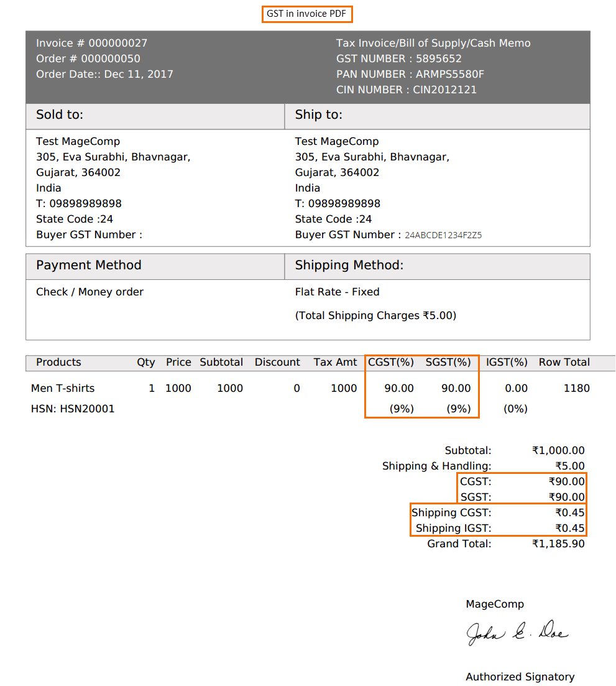Screen dimensions: 616x686
Task: Click the Shipping IGST ₹0.45 value
Action: point(569,529)
